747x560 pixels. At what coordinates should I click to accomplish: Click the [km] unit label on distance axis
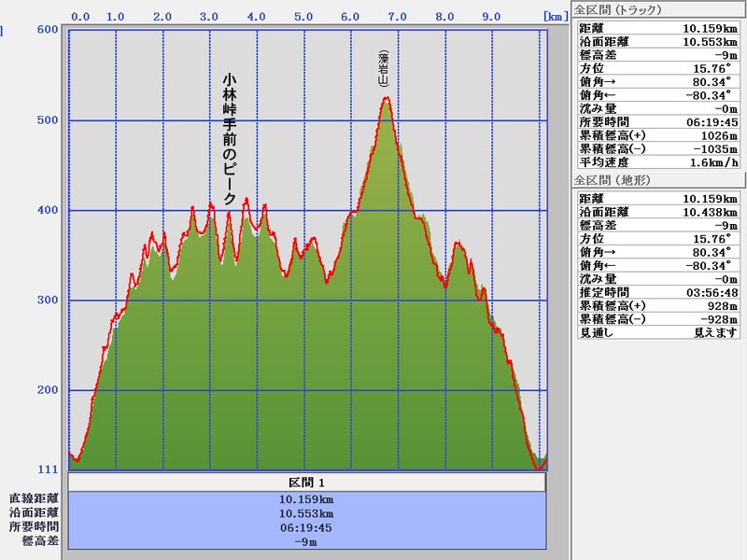[555, 16]
